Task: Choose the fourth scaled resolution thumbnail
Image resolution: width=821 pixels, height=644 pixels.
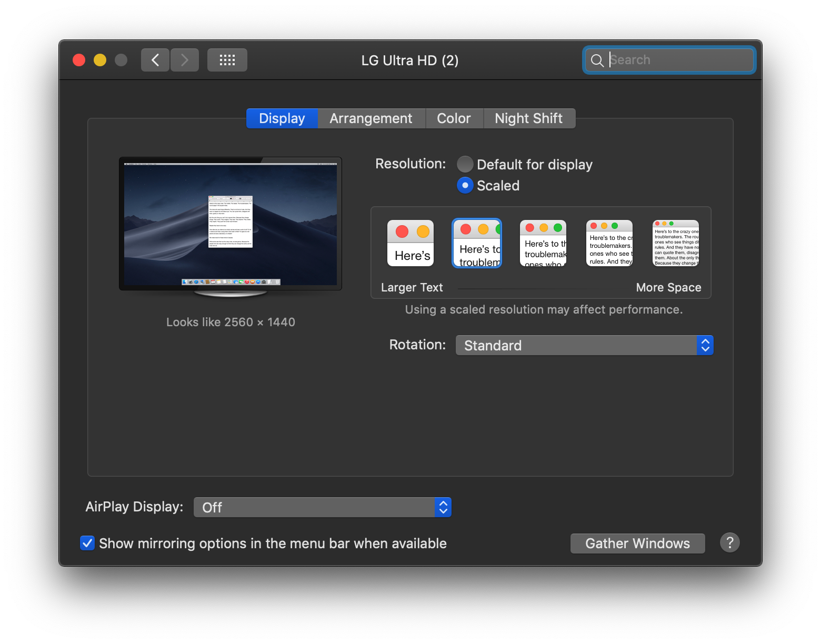Action: [609, 243]
